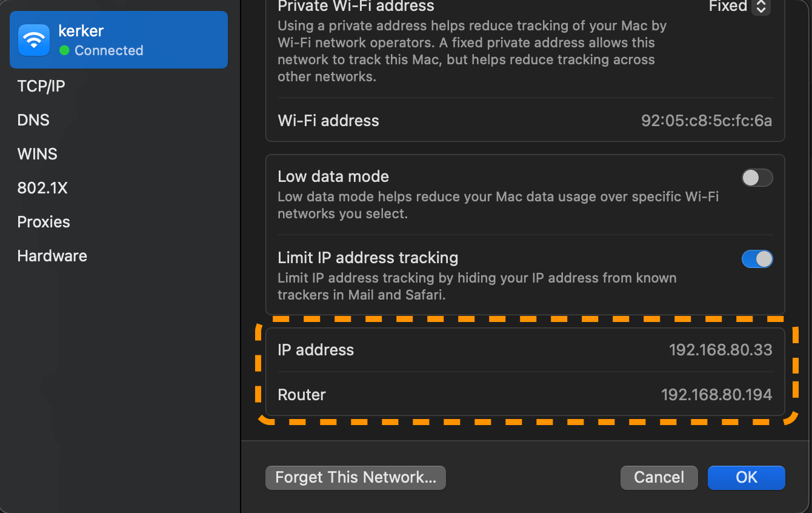Select the WINS section
The height and width of the screenshot is (513, 812).
pyautogui.click(x=37, y=153)
